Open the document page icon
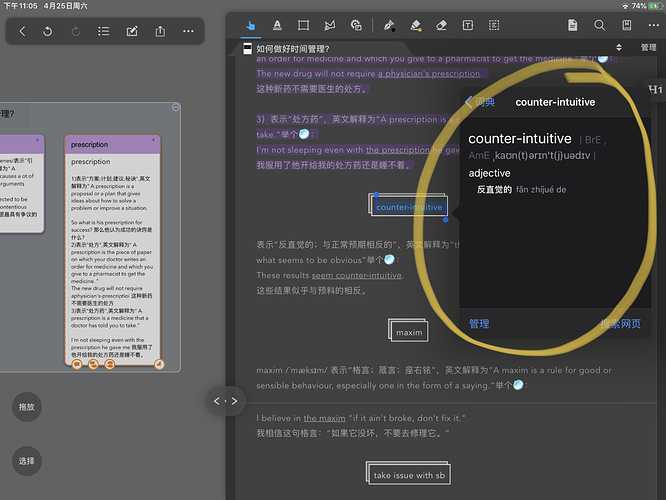The width and height of the screenshot is (666, 500). [x=573, y=25]
